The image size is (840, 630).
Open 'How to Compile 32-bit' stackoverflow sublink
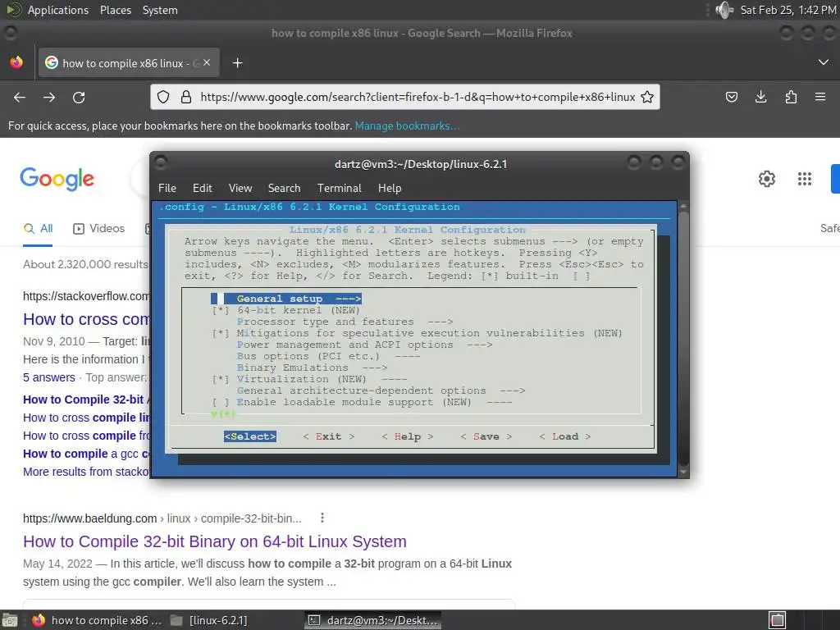86,399
